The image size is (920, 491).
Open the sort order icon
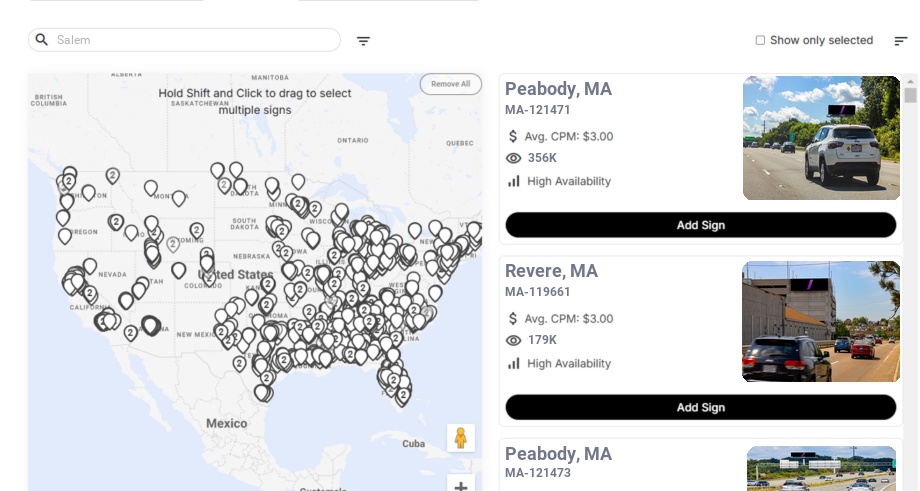click(900, 41)
